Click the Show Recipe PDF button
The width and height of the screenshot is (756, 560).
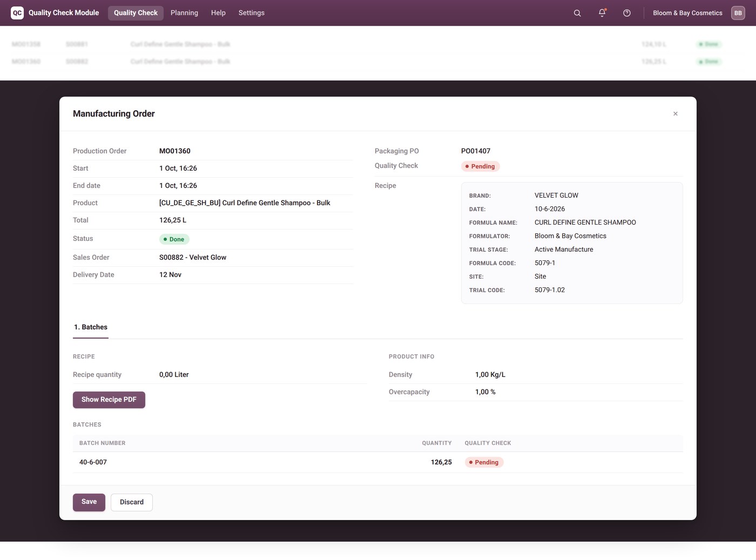pos(109,400)
